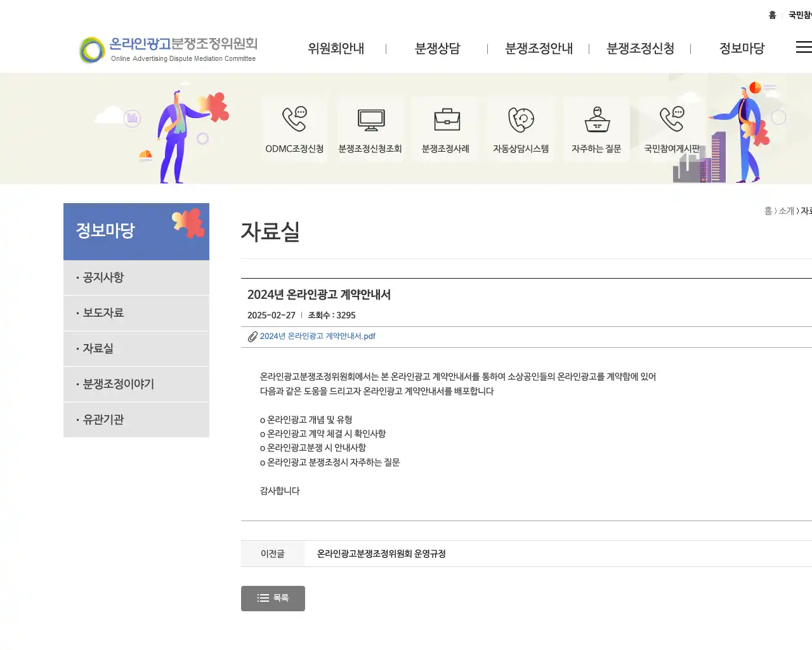Select 위원회안내 in the navigation bar
The width and height of the screenshot is (812, 650).
pyautogui.click(x=336, y=48)
